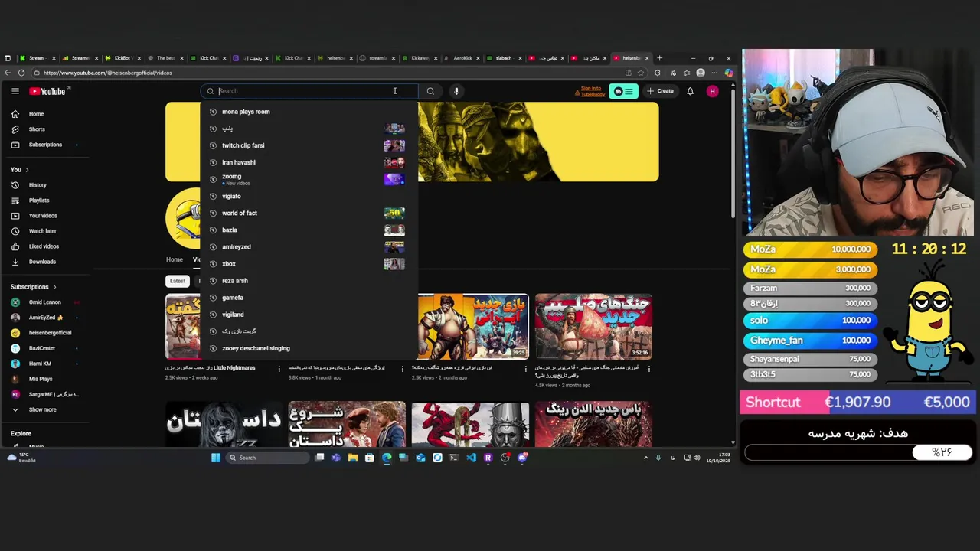980x551 pixels.
Task: Open watch History in sidebar
Action: click(38, 185)
